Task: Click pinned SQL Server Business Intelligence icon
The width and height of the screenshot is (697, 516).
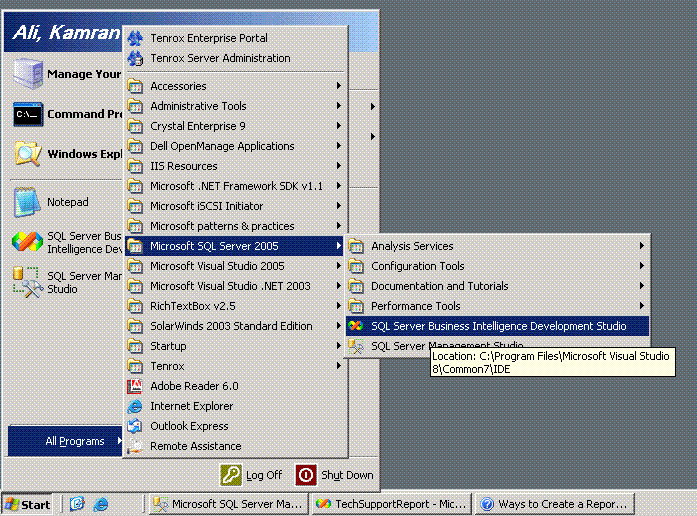Action: (x=28, y=242)
